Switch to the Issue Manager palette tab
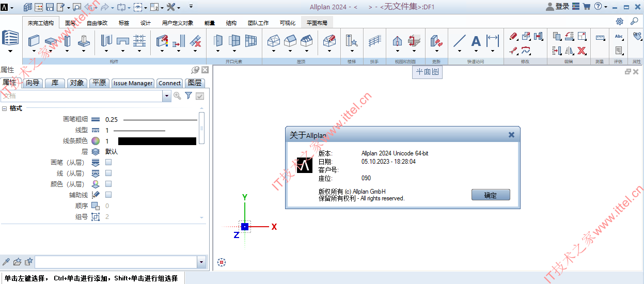Image resolution: width=644 pixels, height=284 pixels. (x=133, y=83)
